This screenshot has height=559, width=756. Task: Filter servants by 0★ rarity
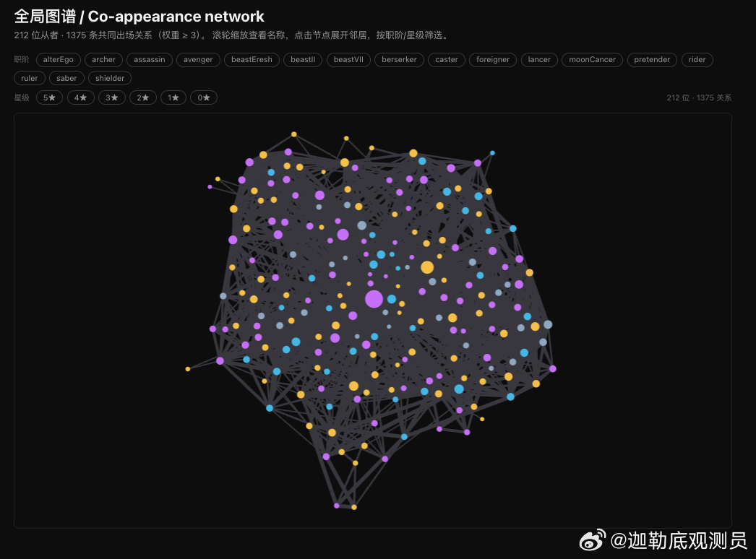pos(204,97)
